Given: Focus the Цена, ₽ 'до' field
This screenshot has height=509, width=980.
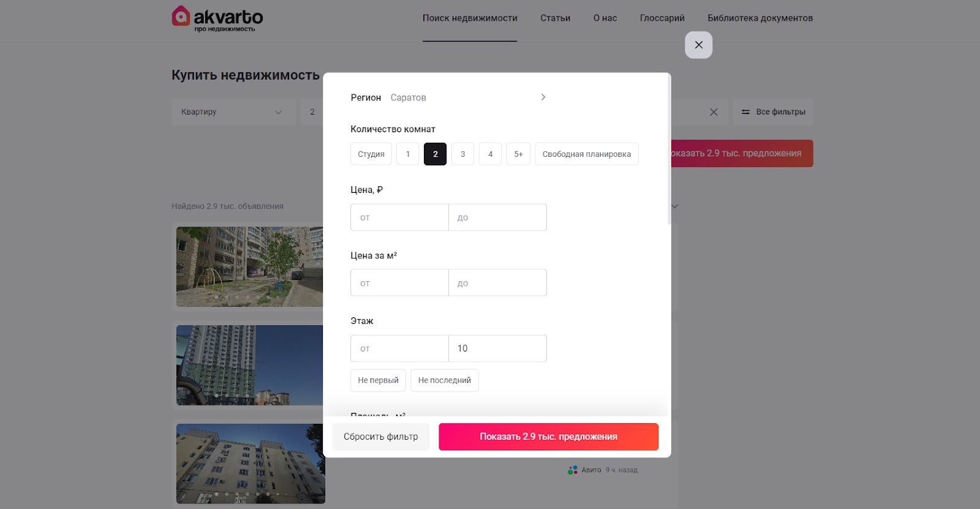Looking at the screenshot, I should click(x=497, y=217).
